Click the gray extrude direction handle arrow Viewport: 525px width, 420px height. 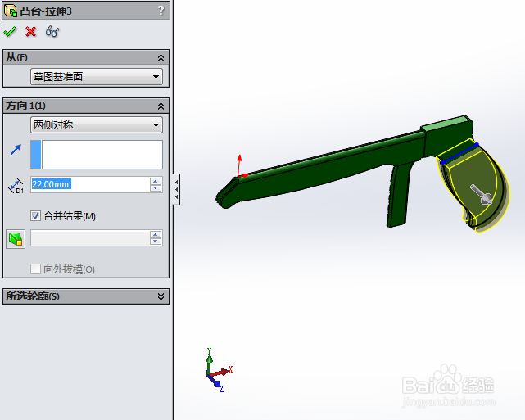click(481, 194)
